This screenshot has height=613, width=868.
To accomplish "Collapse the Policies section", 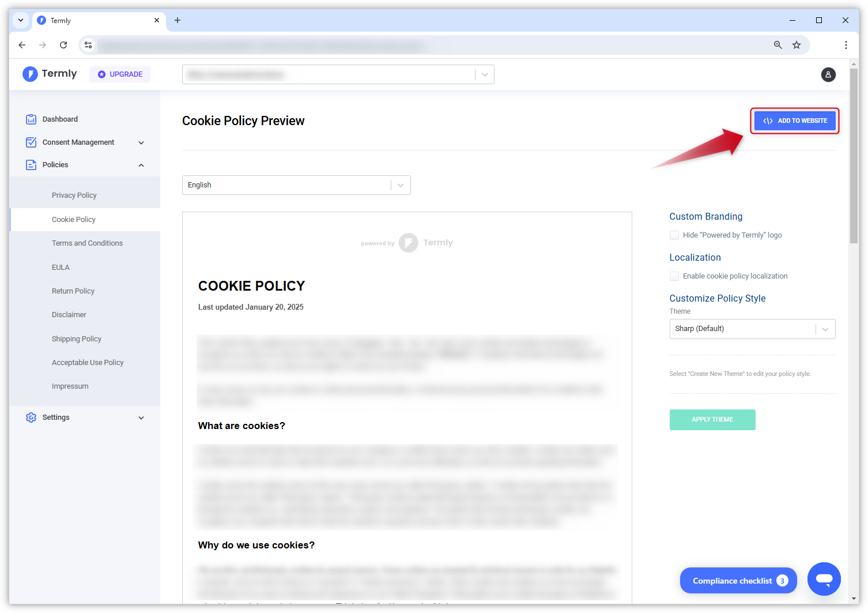I will coord(141,165).
